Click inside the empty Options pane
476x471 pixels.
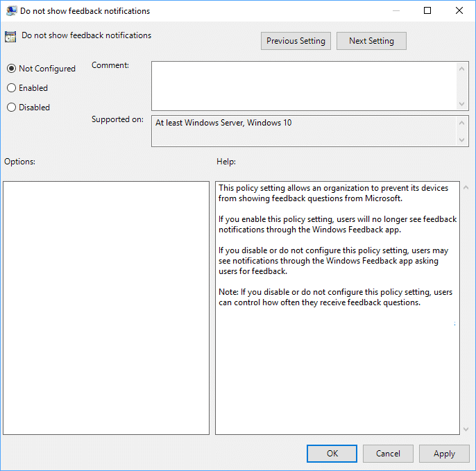[x=106, y=308]
